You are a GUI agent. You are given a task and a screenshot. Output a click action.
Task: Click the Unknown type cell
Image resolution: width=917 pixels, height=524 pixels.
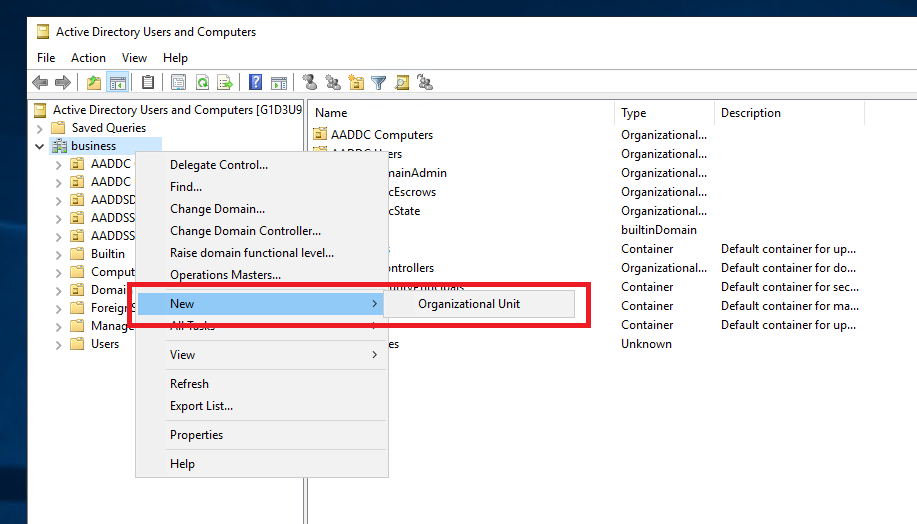646,344
